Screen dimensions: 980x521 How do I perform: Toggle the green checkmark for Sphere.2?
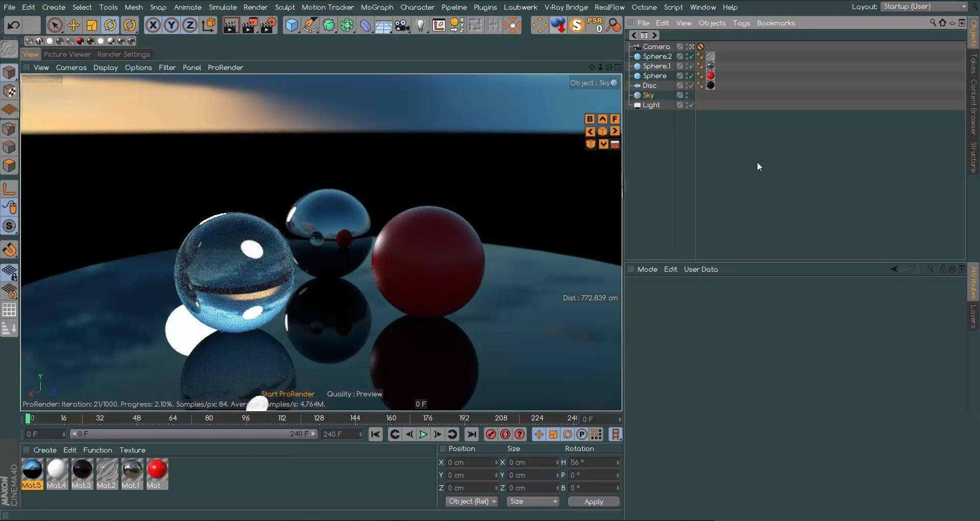pyautogui.click(x=691, y=57)
